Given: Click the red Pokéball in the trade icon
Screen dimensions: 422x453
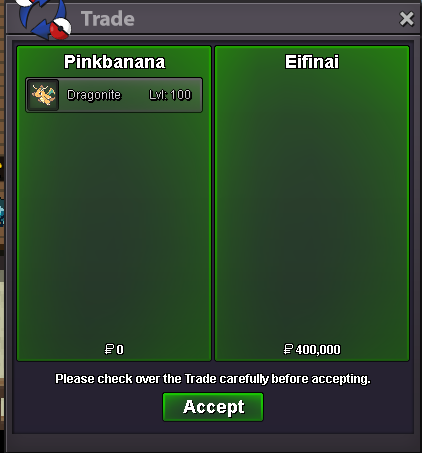Looking at the screenshot, I should click(x=60, y=28).
